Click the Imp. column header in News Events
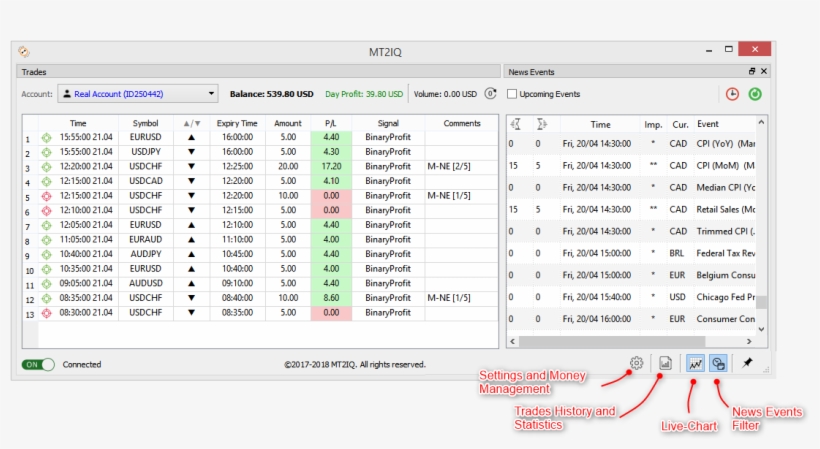The width and height of the screenshot is (820, 449). click(x=653, y=124)
